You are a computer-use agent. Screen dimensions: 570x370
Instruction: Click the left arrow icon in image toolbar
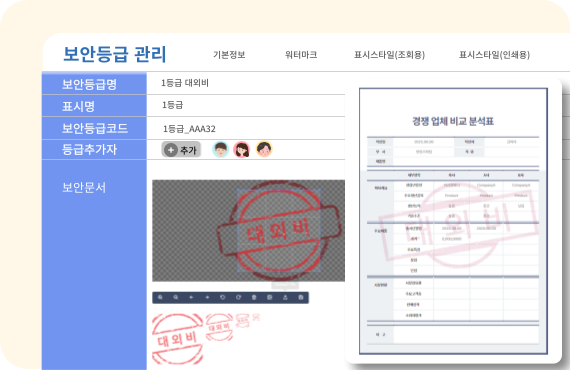click(191, 297)
